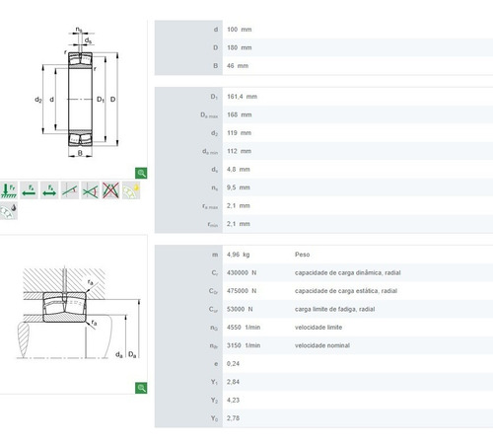The height and width of the screenshot is (448, 493).
Task: Select the C0r value 475000 N
Action: pyautogui.click(x=242, y=291)
